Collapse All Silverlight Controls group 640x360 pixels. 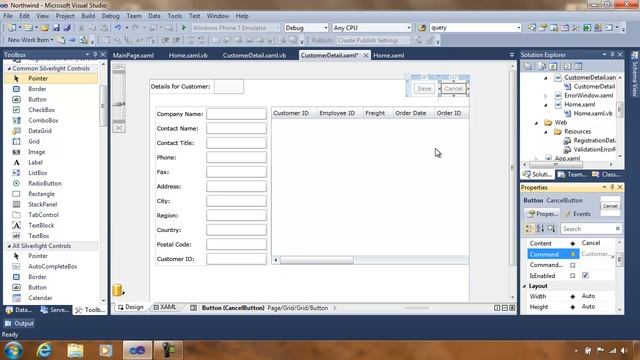coord(9,246)
